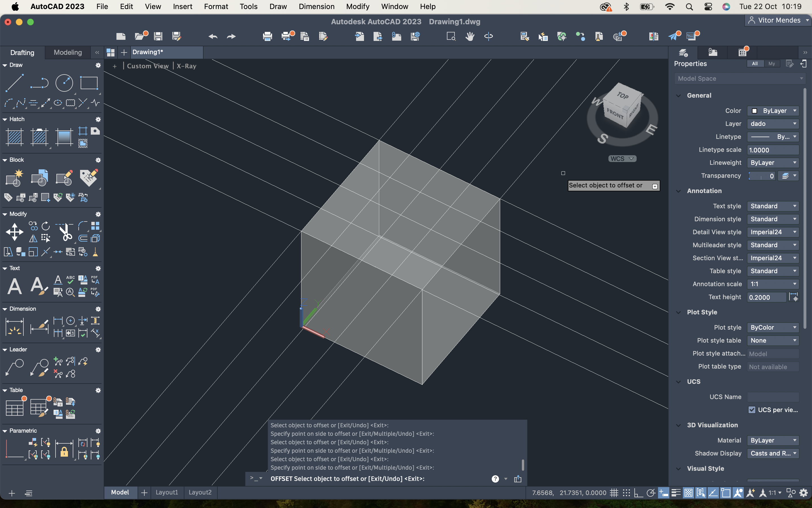This screenshot has width=812, height=508.
Task: Select the Mirror tool
Action: click(33, 238)
